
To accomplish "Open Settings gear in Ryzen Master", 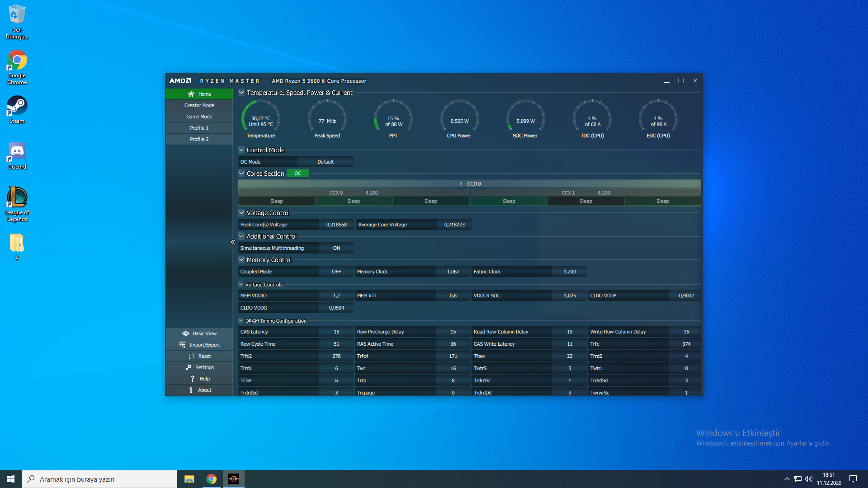I will coord(189,367).
